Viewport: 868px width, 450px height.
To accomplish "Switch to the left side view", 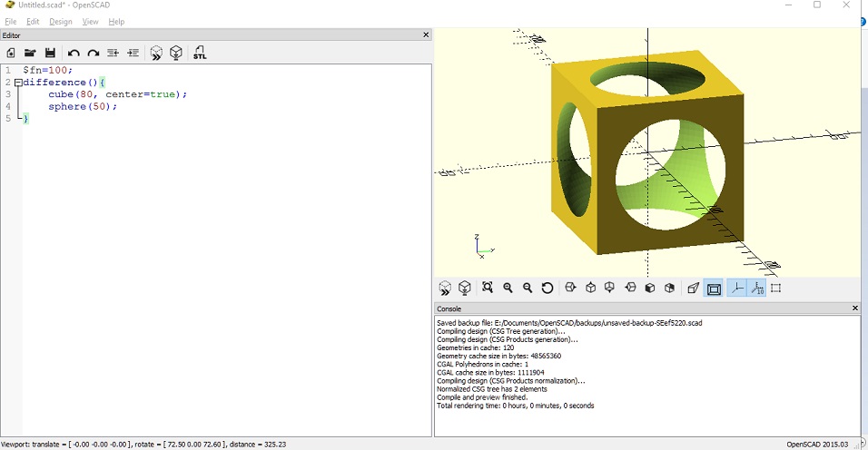I will coord(630,288).
